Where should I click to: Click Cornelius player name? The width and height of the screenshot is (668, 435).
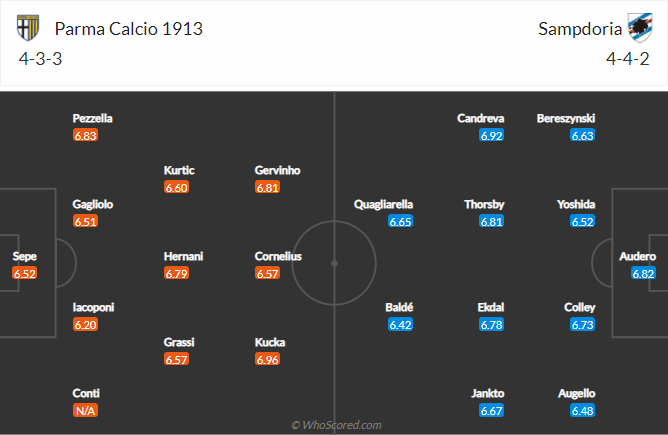(278, 256)
